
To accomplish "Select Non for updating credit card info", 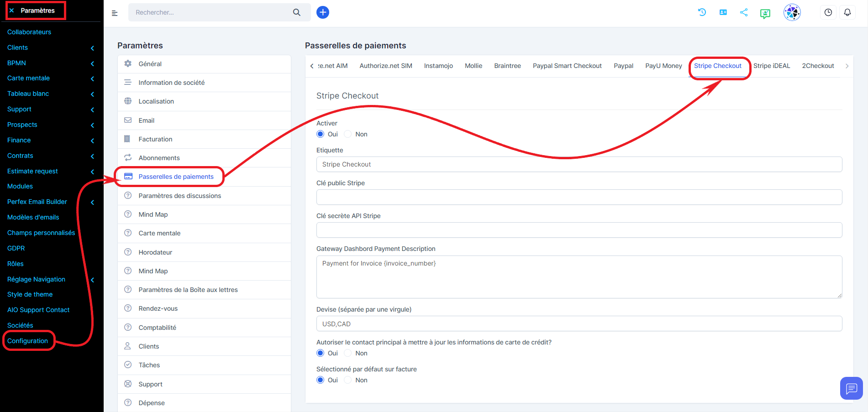I will pyautogui.click(x=348, y=353).
